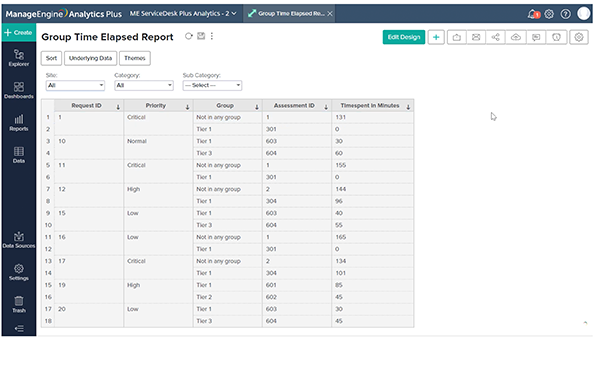Select row number 18

click(48, 321)
